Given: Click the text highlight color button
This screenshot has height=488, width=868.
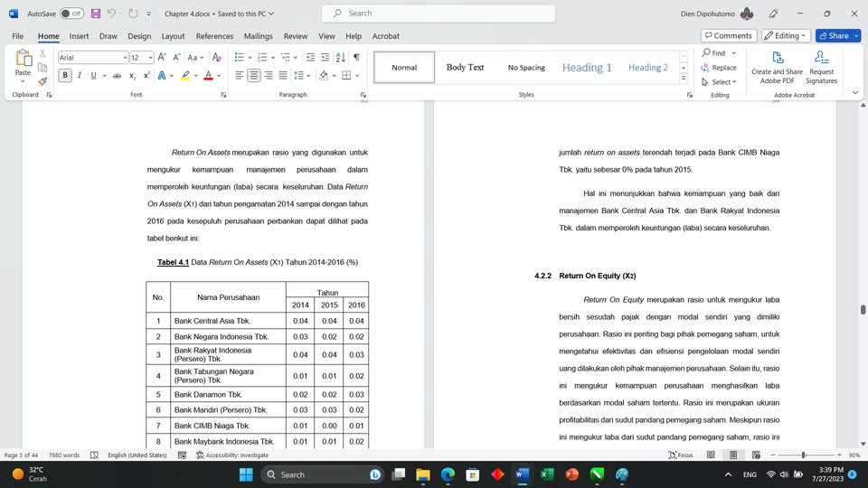Looking at the screenshot, I should 185,75.
